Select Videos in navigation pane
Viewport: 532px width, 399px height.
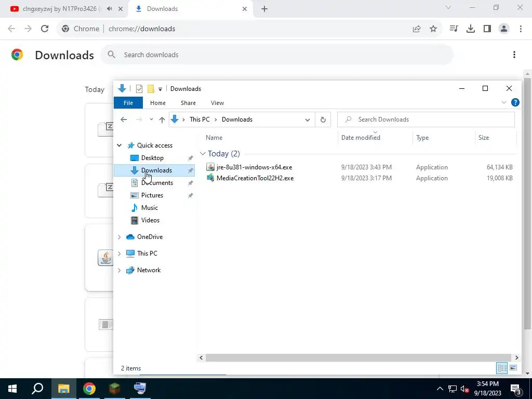150,220
